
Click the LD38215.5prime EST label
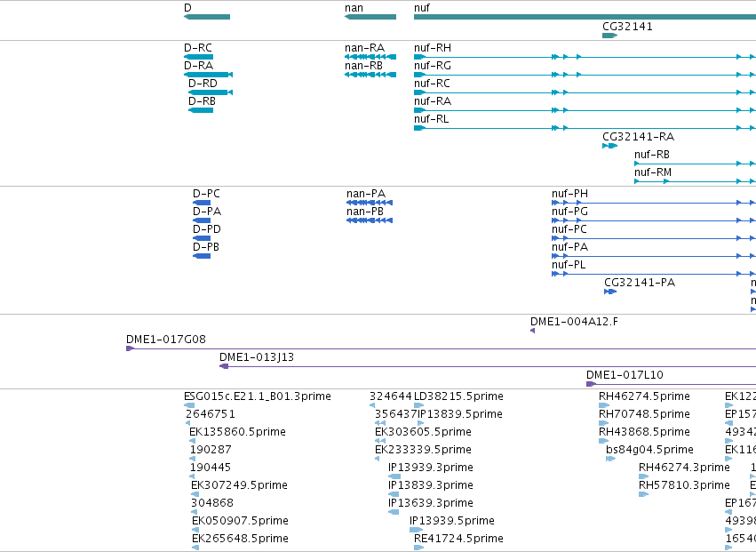(x=458, y=396)
